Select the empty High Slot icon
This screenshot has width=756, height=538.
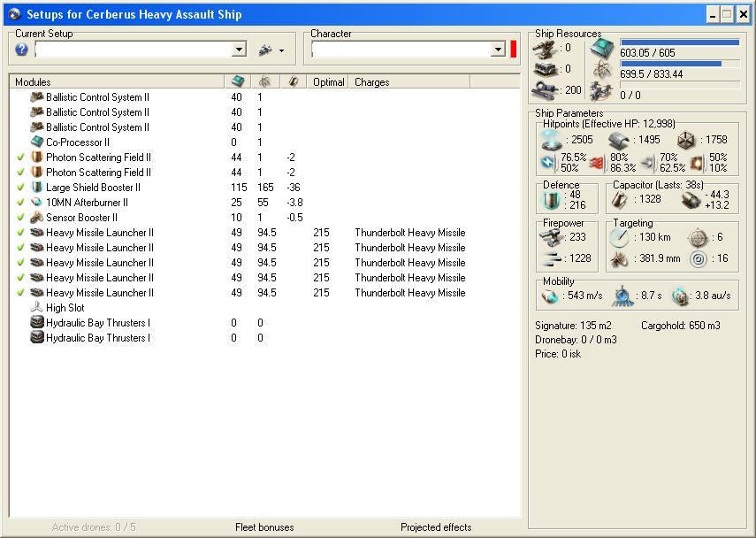tap(37, 307)
